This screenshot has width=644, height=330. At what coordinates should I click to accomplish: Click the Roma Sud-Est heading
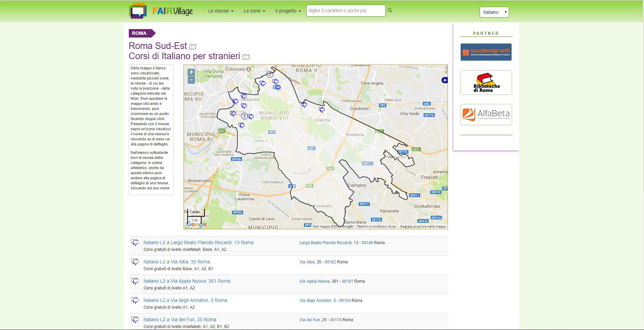158,46
